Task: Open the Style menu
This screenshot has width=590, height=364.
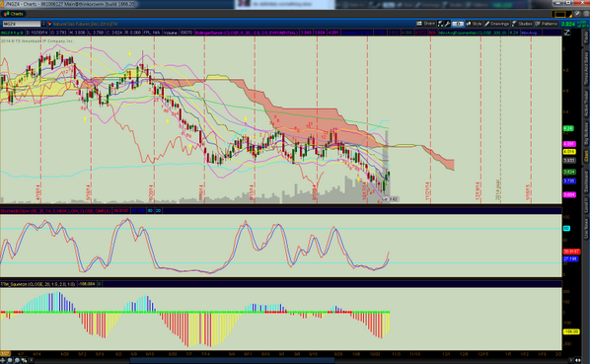Action: pyautogui.click(x=475, y=24)
